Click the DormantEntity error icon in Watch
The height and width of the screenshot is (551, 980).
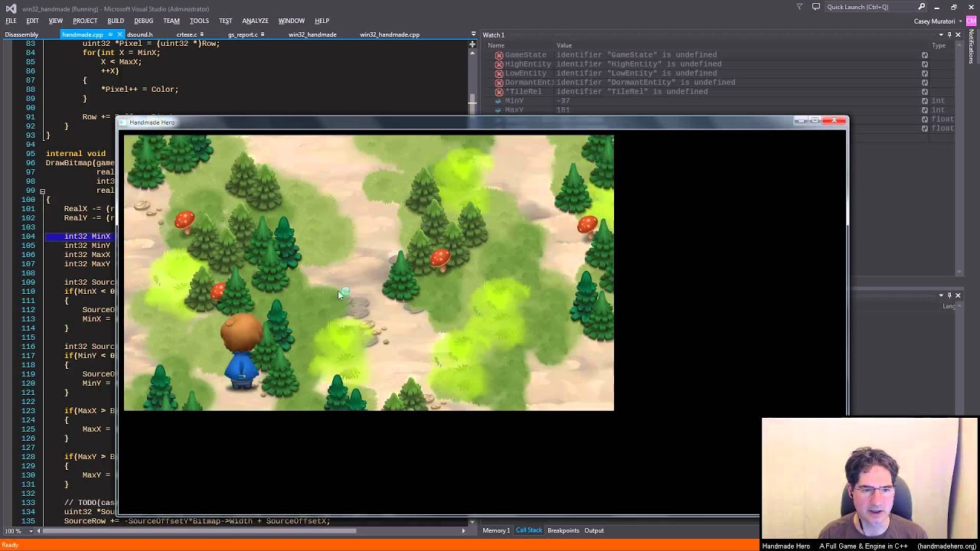[x=498, y=83]
